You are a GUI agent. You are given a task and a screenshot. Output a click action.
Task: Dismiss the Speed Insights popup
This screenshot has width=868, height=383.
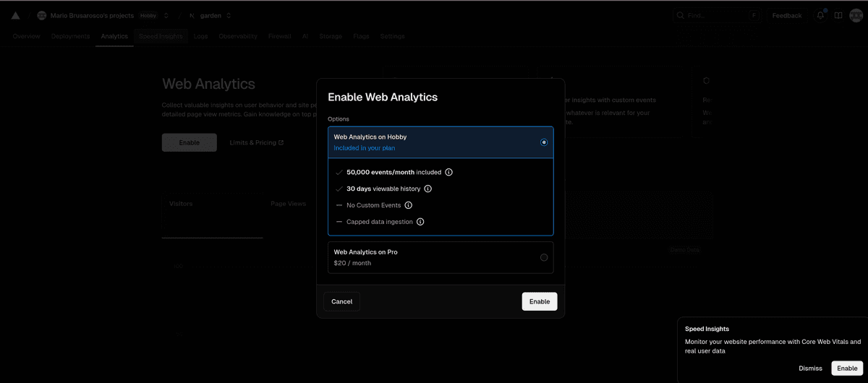(810, 368)
